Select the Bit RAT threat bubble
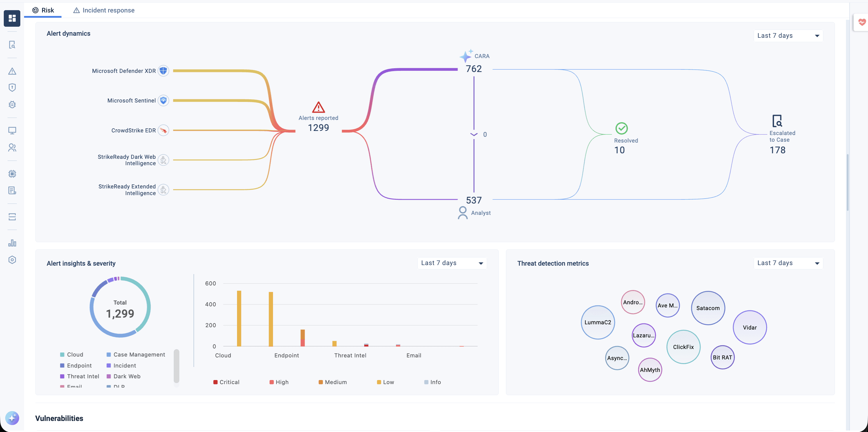Screen dimensions: 868x432 [722, 357]
